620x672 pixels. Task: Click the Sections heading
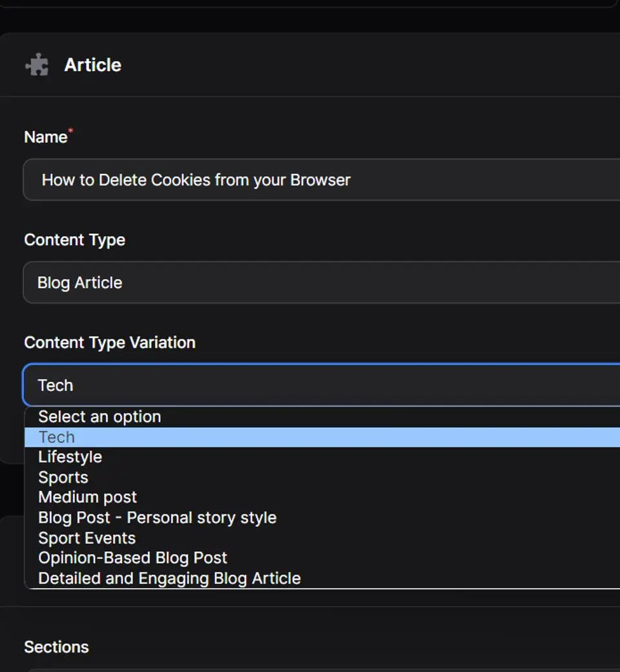pyautogui.click(x=56, y=647)
